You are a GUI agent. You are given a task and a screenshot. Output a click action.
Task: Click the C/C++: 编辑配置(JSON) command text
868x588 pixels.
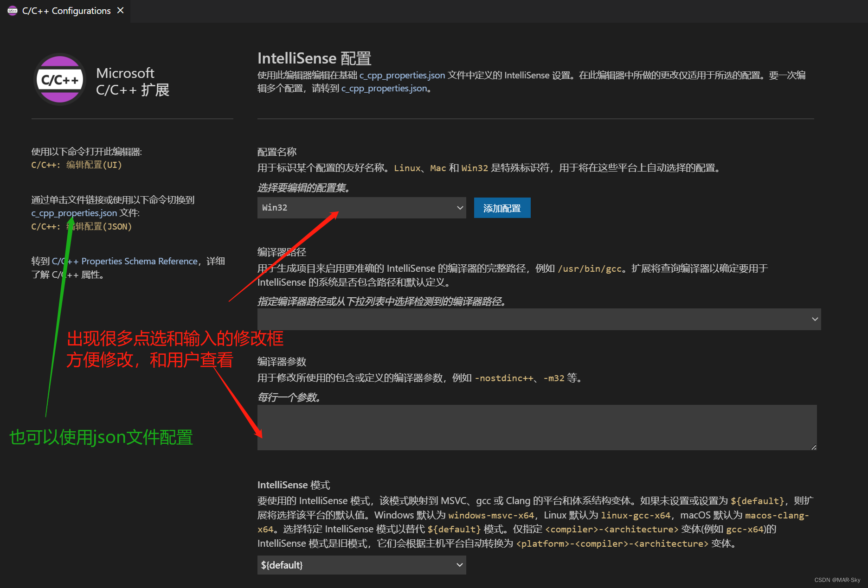pyautogui.click(x=82, y=226)
